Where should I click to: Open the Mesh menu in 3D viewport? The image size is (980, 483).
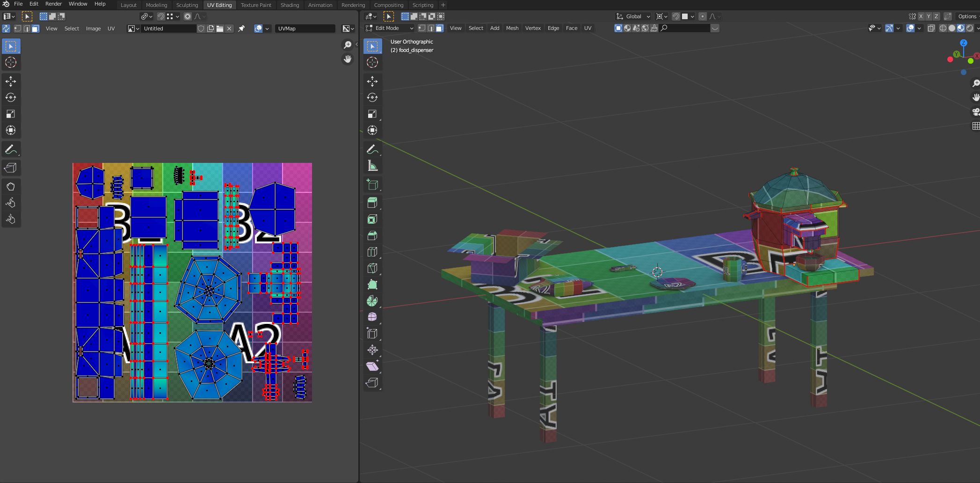512,28
